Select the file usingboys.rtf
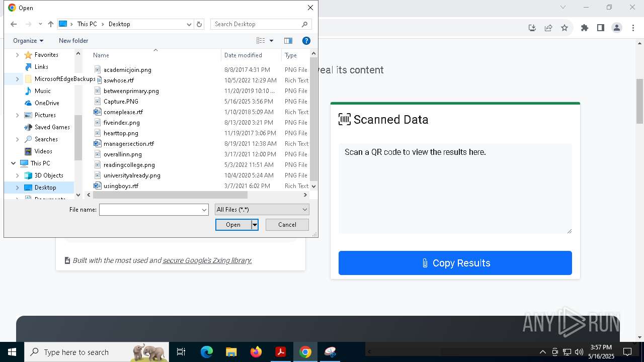This screenshot has height=362, width=644. click(121, 186)
